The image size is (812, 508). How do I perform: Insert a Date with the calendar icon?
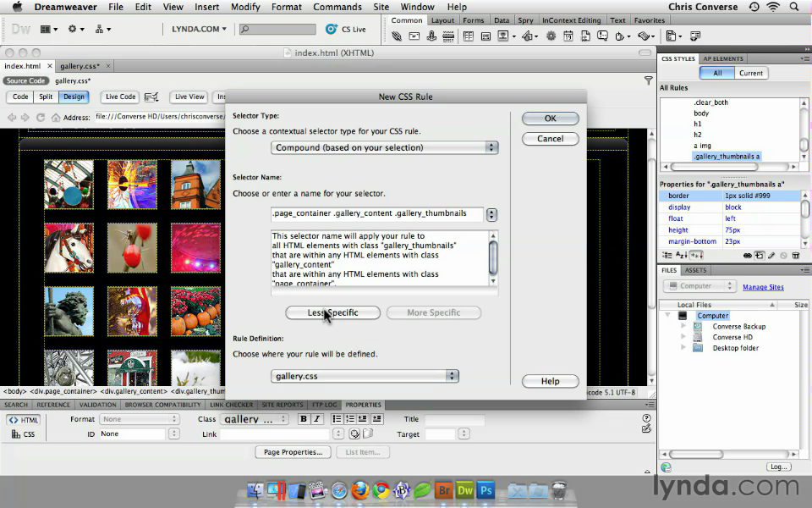568,36
